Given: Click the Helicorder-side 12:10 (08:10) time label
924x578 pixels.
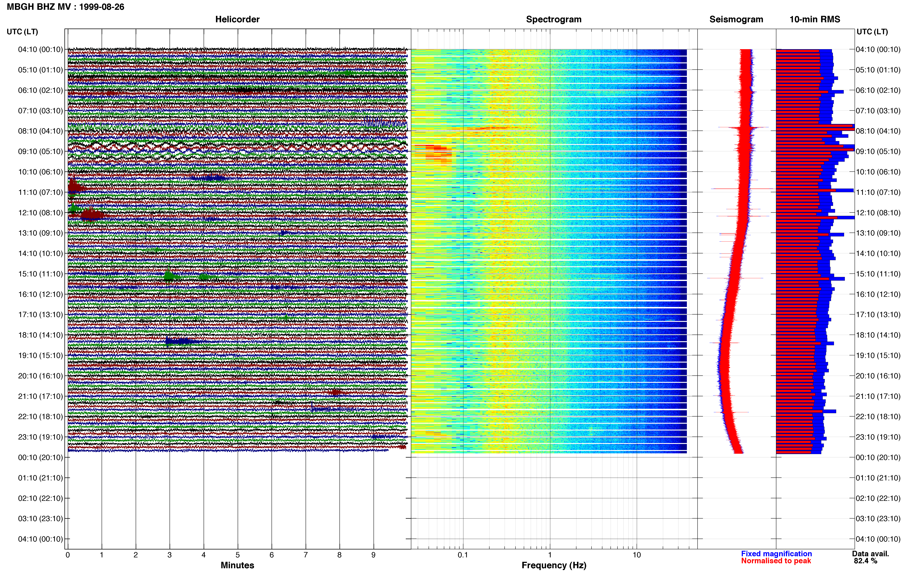Looking at the screenshot, I should [x=41, y=212].
